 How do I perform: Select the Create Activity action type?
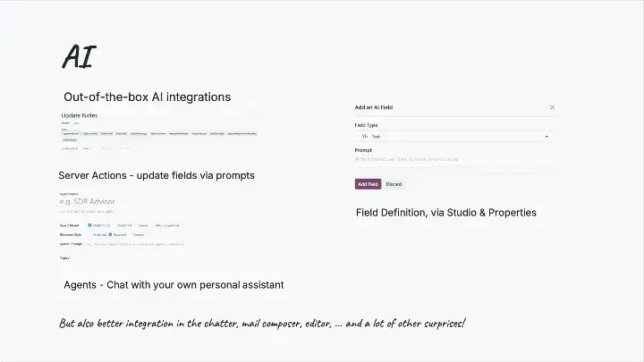[x=89, y=133]
